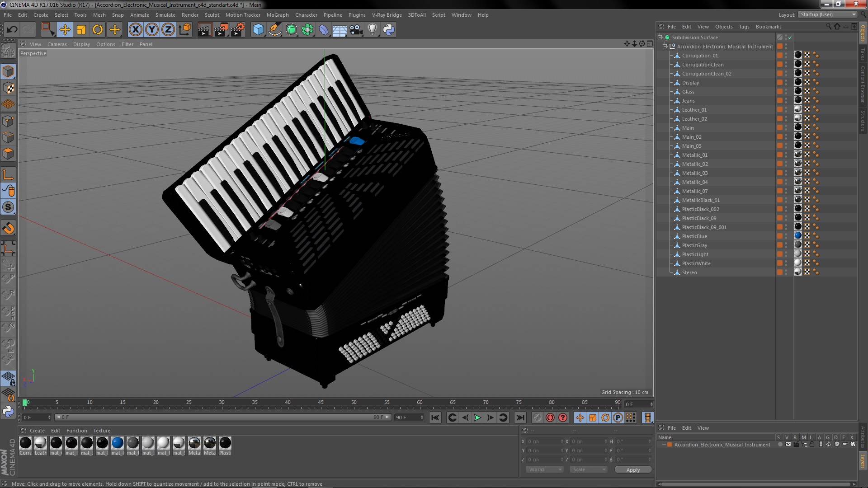The height and width of the screenshot is (488, 868).
Task: Select the PlasticBlue color swatch
Action: click(797, 236)
